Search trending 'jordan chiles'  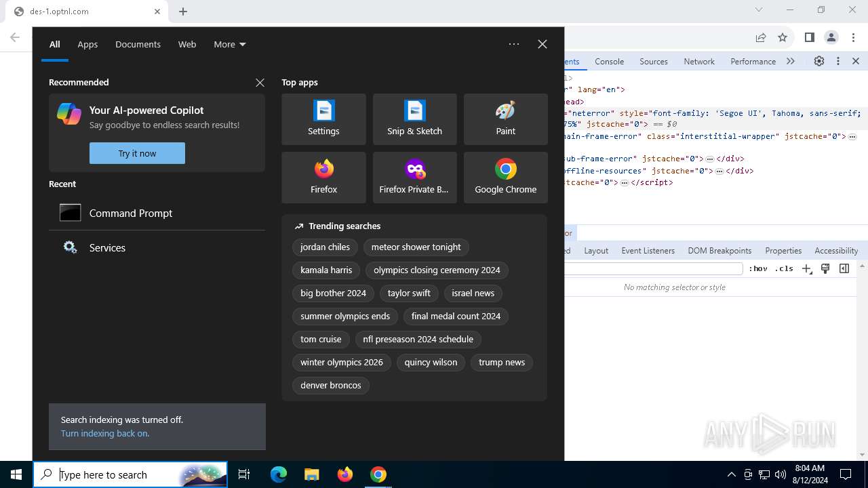click(325, 247)
